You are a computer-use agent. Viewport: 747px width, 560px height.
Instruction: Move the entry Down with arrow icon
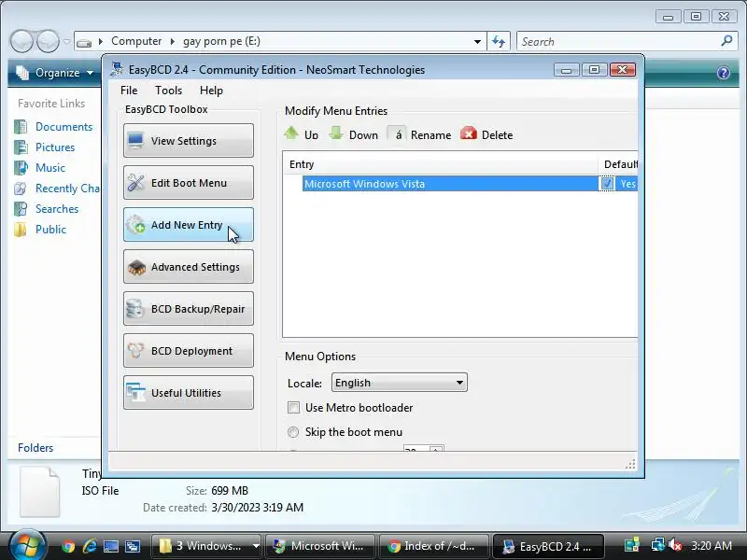point(336,133)
